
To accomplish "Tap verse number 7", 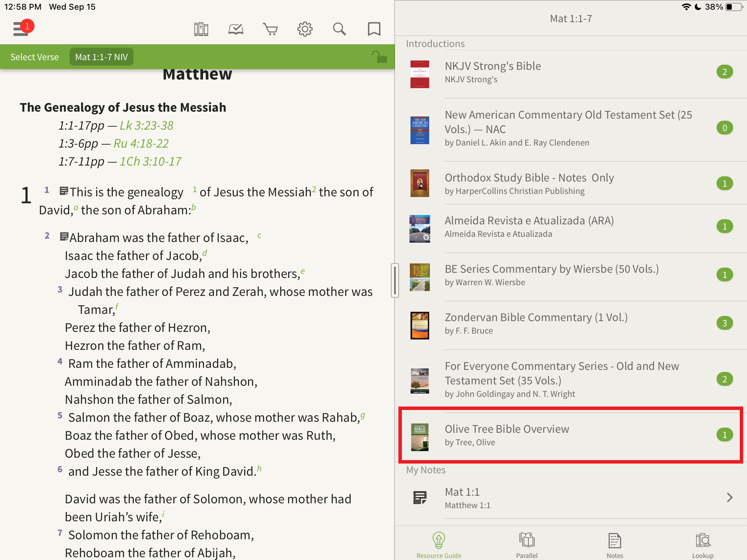I will click(x=60, y=533).
